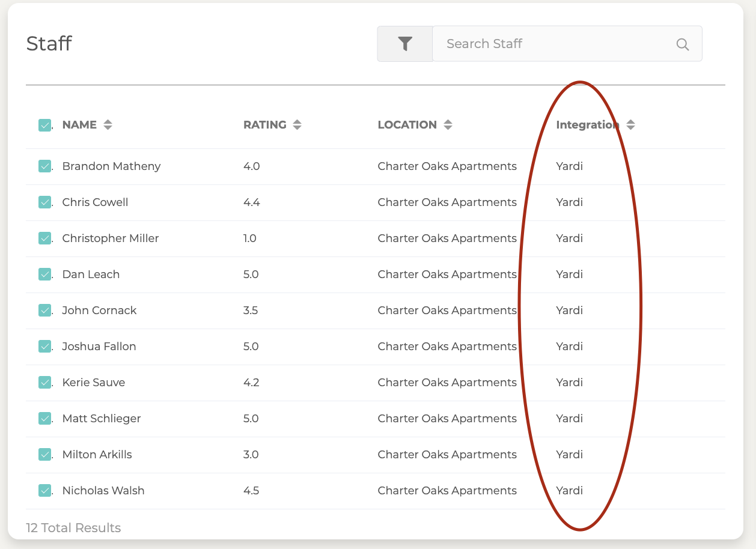
Task: Uncheck Dan Leach's checkbox
Action: click(45, 274)
